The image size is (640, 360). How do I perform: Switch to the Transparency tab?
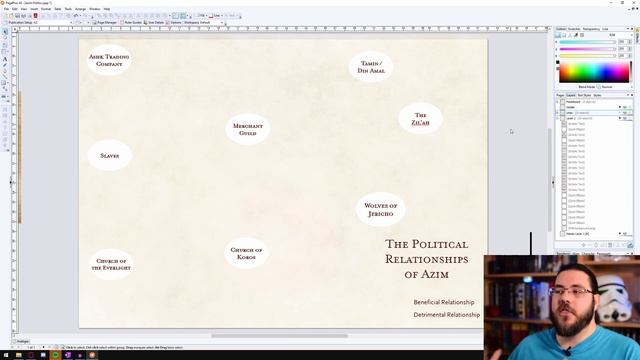coord(591,29)
